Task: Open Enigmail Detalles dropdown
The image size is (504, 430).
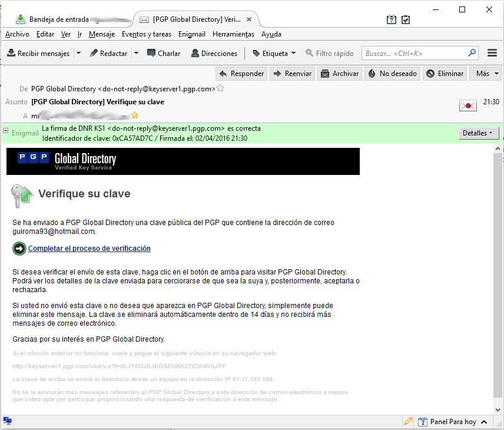Action: 478,133
